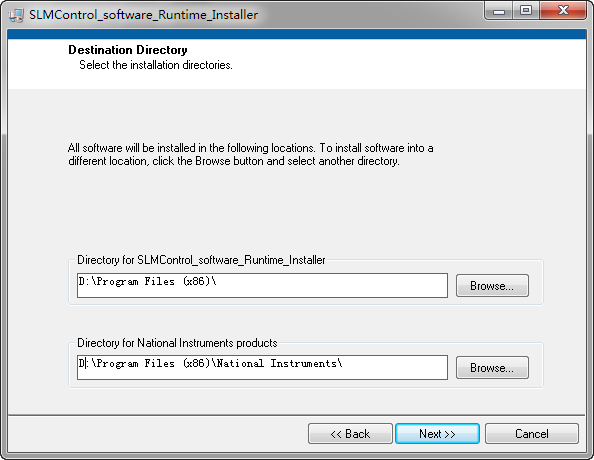Viewport: 594px width, 460px height.
Task: Maximize the installer window
Action: pos(526,11)
